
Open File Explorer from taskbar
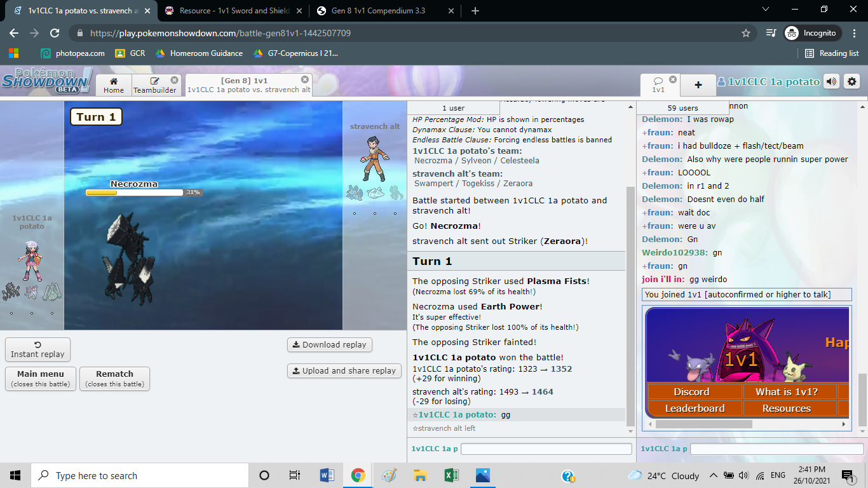(420, 475)
